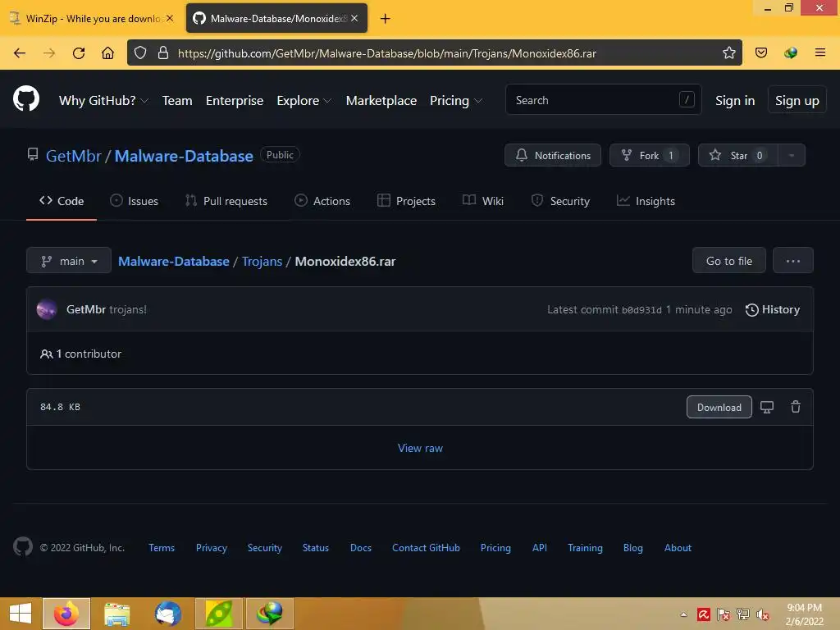Open the Pull requests tab
This screenshot has width=840, height=630.
pos(226,201)
